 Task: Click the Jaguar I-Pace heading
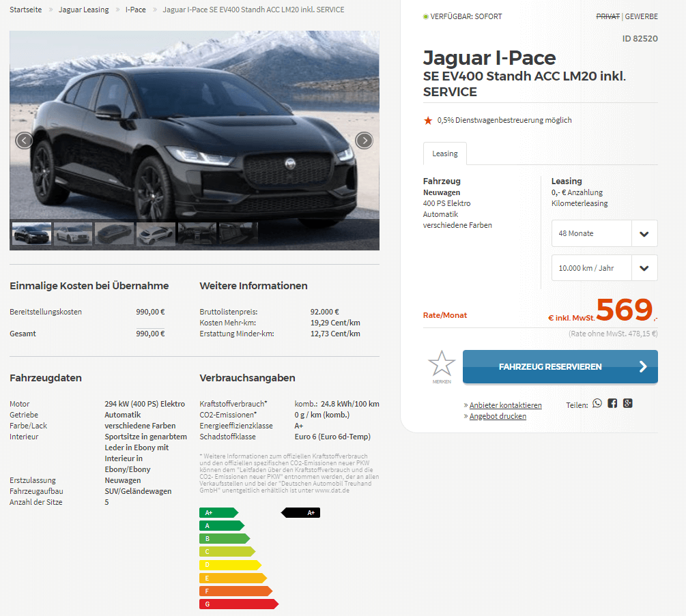point(489,58)
